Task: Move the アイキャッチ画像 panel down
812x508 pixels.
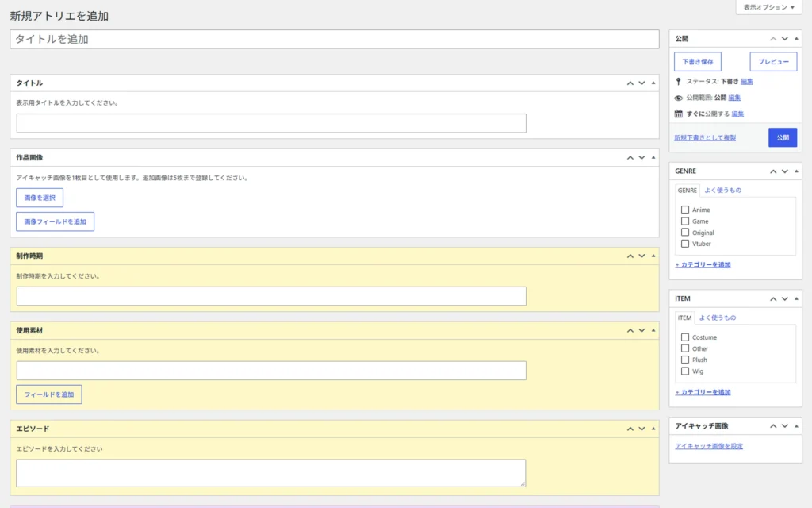Action: [x=784, y=426]
